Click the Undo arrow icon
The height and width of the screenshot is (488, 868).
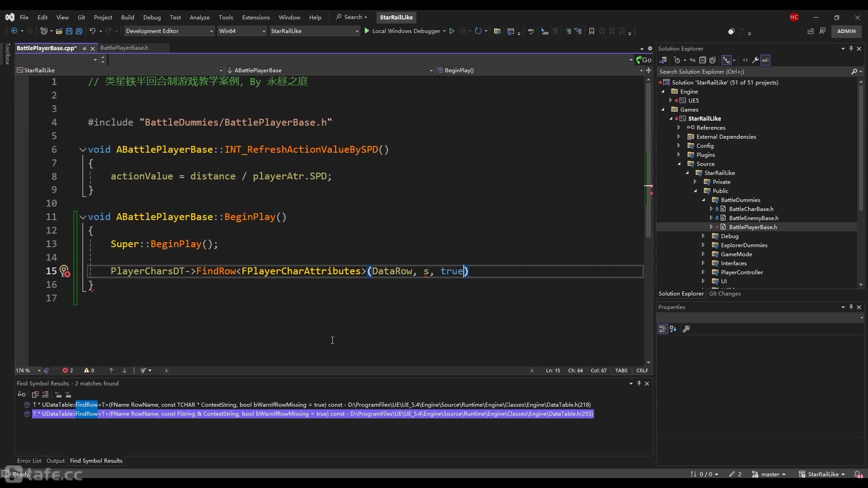click(x=92, y=31)
